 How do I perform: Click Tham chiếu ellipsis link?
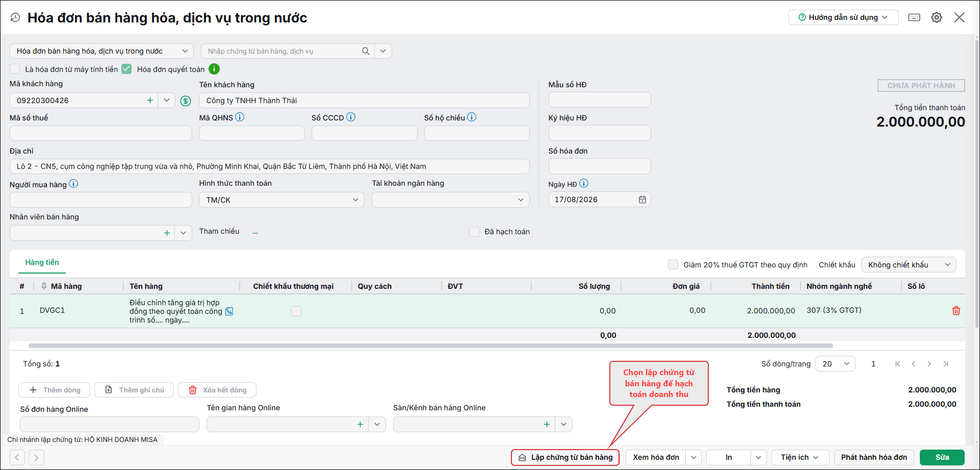pyautogui.click(x=255, y=232)
